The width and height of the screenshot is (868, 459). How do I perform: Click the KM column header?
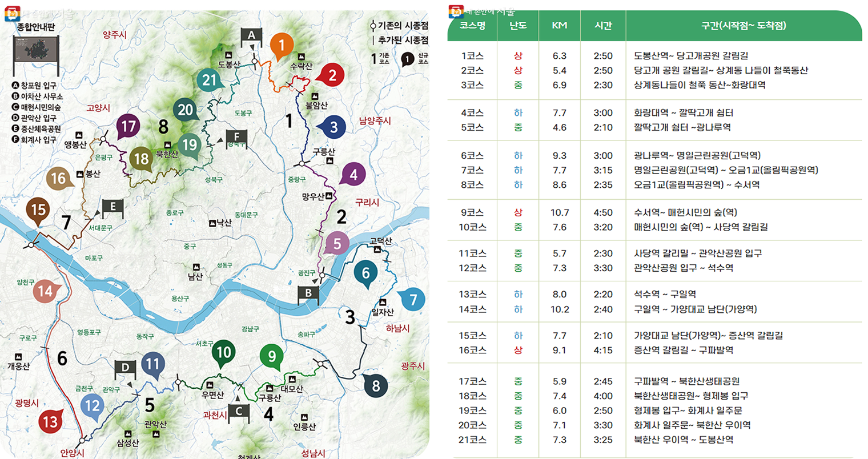click(560, 26)
